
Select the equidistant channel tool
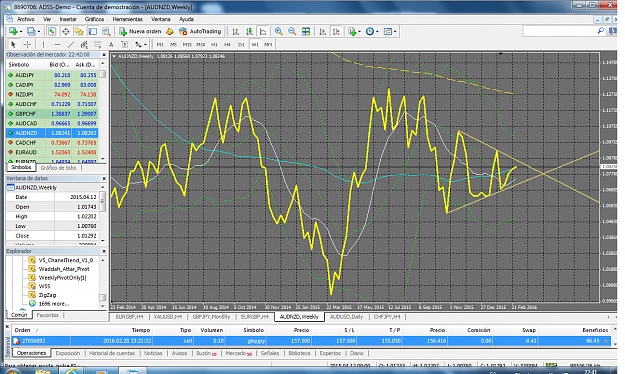coord(84,44)
